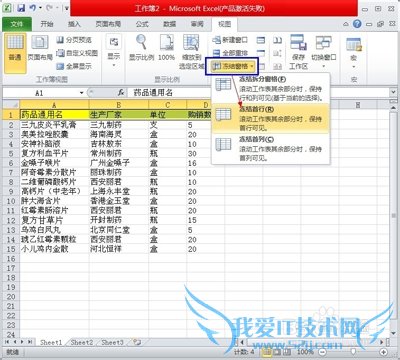This screenshot has width=400, height=360.
Task: Toggle Page Break Preview button in status bar
Action: click(x=287, y=352)
